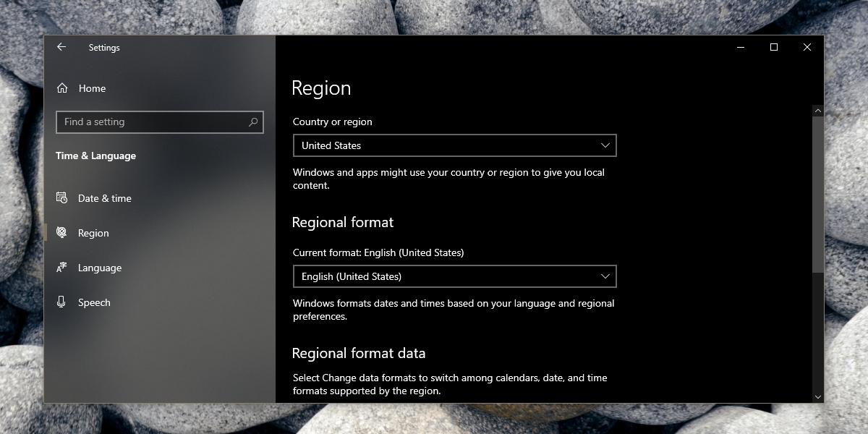Click the Language character icon
This screenshot has height=434, width=868.
click(62, 268)
